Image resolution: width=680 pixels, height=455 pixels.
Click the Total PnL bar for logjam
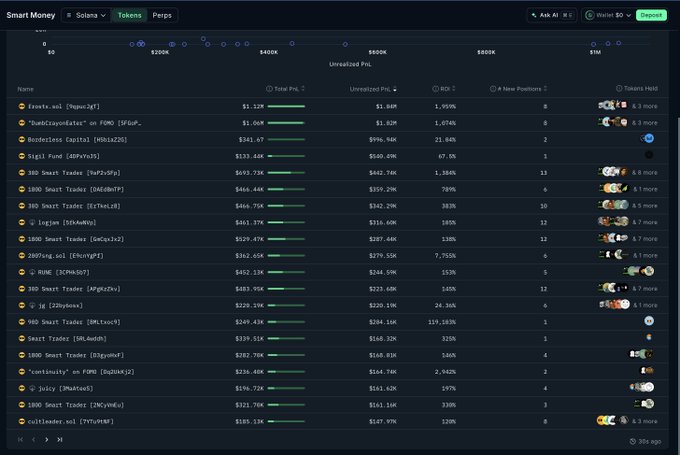point(286,223)
